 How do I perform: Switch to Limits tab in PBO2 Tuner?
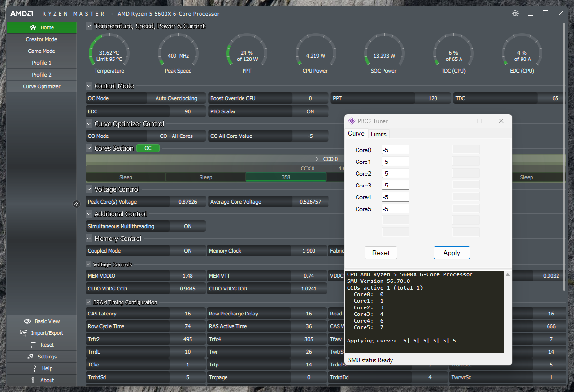[378, 134]
